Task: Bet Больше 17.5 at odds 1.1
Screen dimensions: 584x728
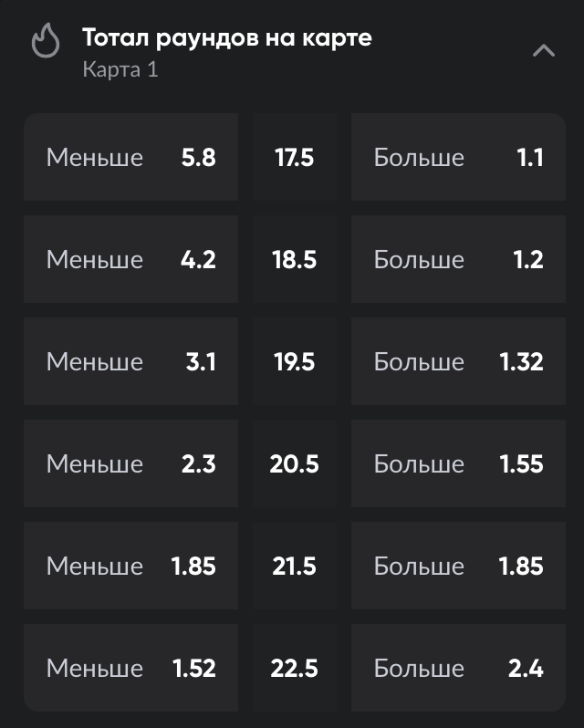Action: click(x=458, y=158)
